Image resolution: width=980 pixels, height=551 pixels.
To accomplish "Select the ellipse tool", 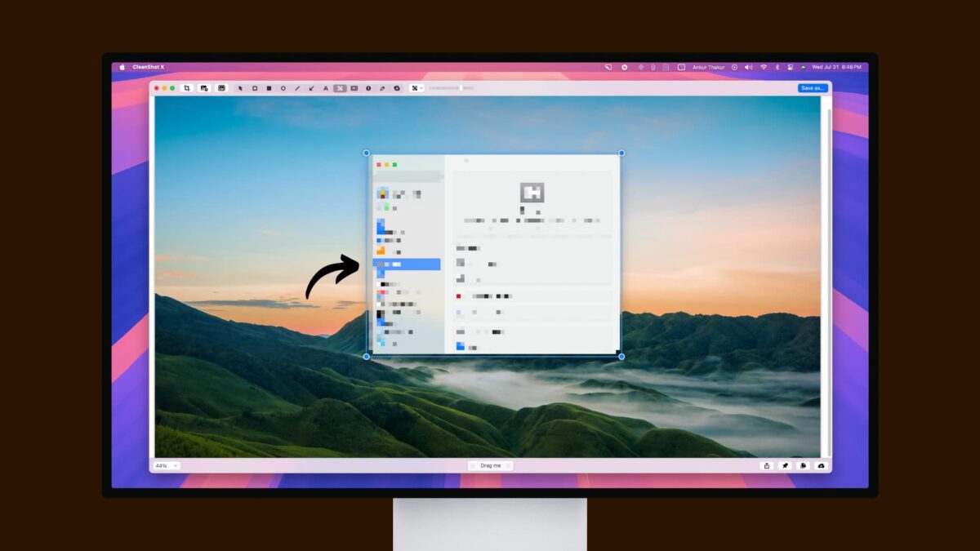I will click(283, 88).
